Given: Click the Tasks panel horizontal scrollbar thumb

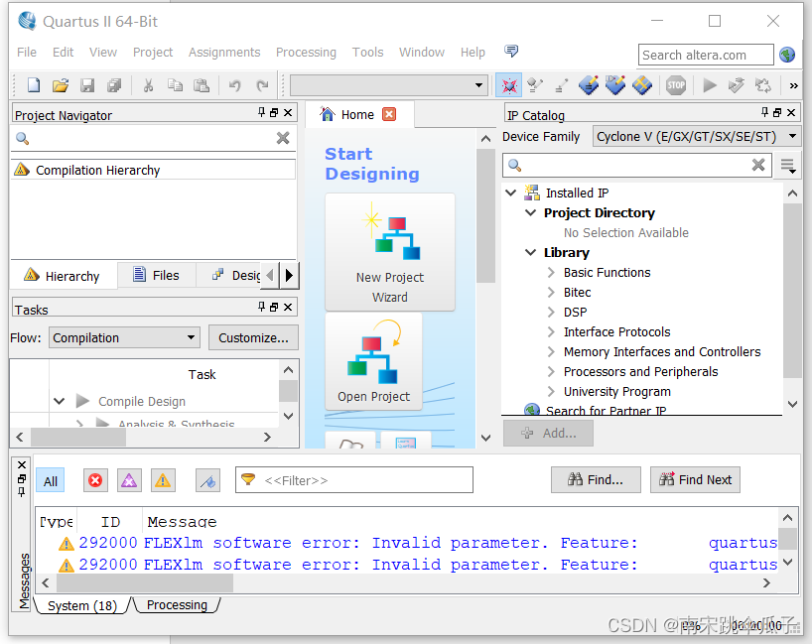Looking at the screenshot, I should click(78, 437).
